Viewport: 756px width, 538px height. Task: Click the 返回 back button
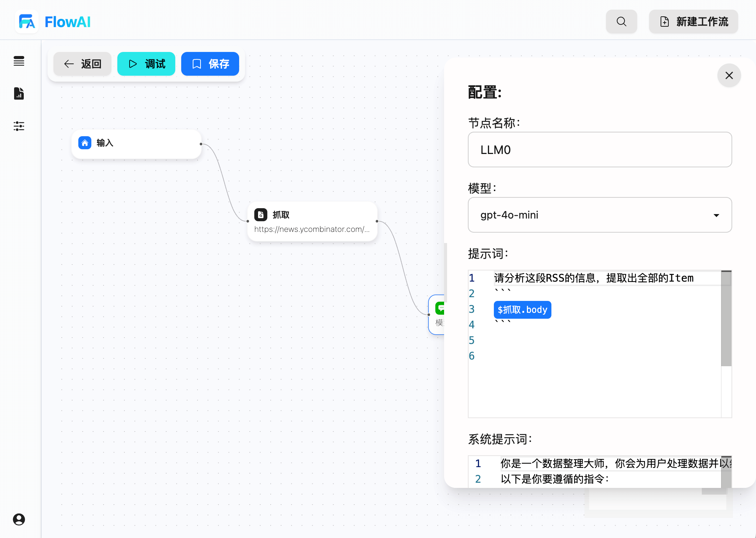tap(82, 64)
